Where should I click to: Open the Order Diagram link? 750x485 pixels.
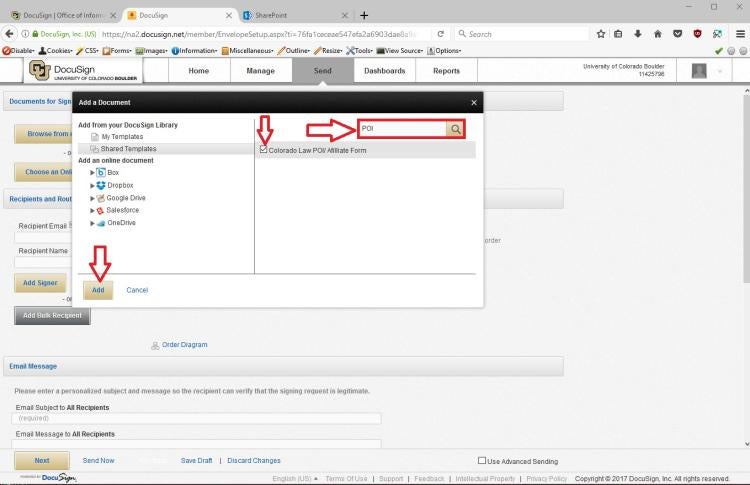pos(185,344)
